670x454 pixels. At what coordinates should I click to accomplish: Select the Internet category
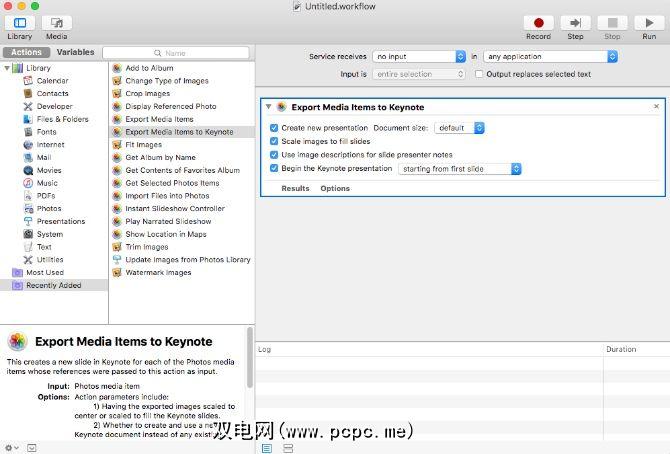click(x=50, y=145)
